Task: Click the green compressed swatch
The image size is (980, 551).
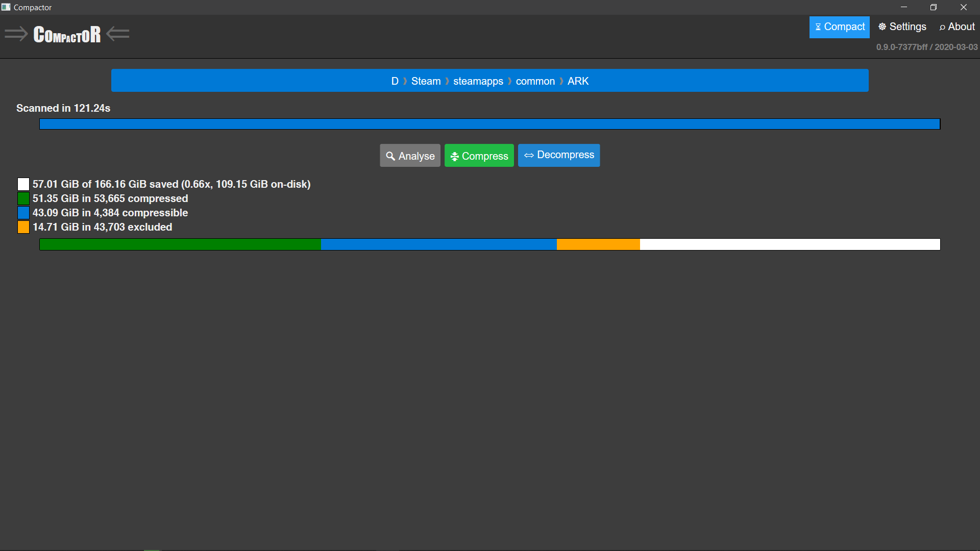Action: [x=23, y=198]
